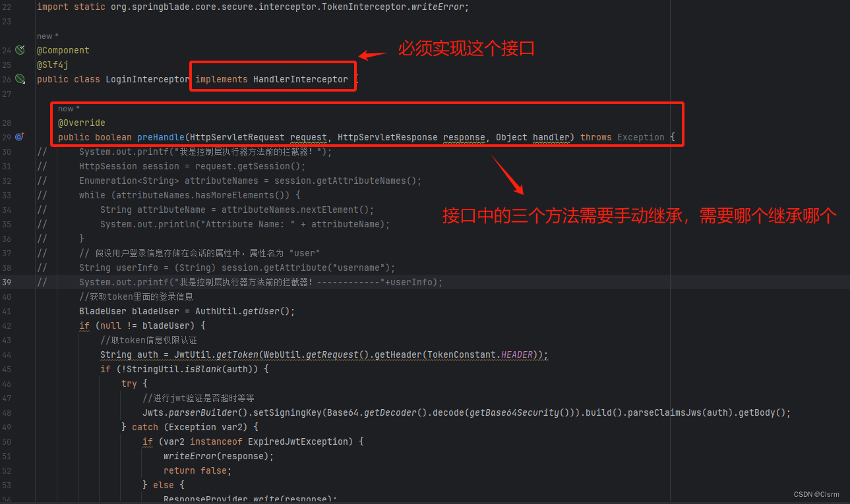
Task: Click the 'return false' statement
Action: 198,470
